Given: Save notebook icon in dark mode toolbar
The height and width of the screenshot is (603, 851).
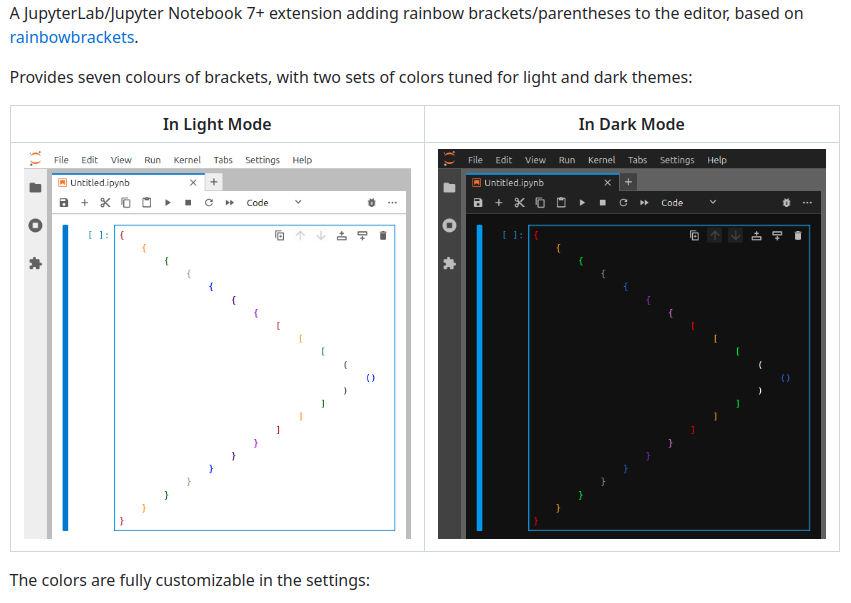Looking at the screenshot, I should coord(478,202).
